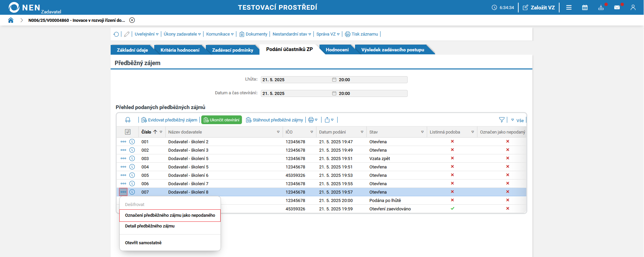Open the Úkony zadavatele dropdown
Screen dimensions: 644x257
pyautogui.click(x=182, y=34)
